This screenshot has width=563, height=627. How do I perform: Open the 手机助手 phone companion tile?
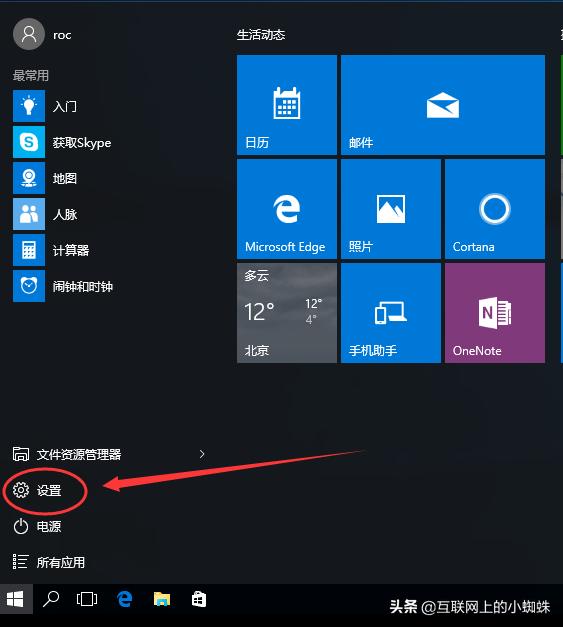click(x=391, y=313)
